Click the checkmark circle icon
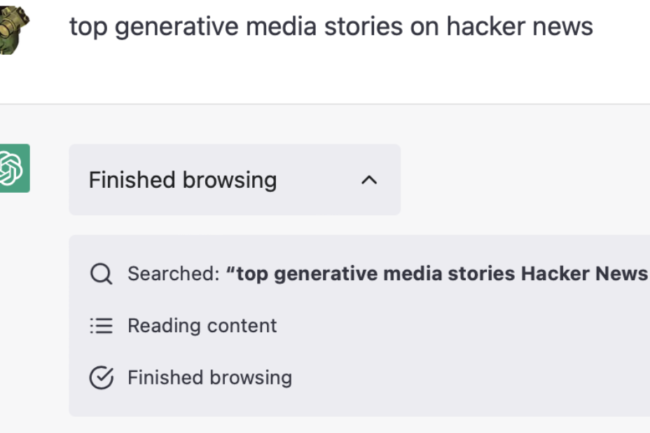The height and width of the screenshot is (433, 650). [101, 378]
